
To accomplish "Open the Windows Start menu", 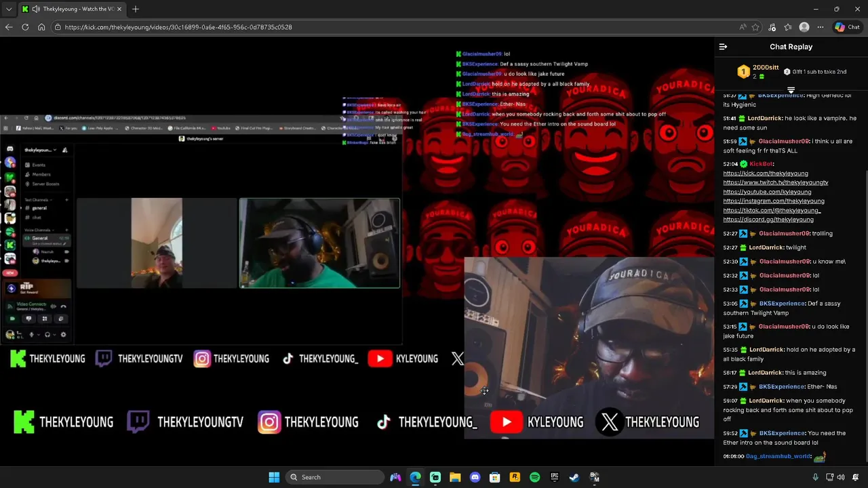I will pos(274,477).
